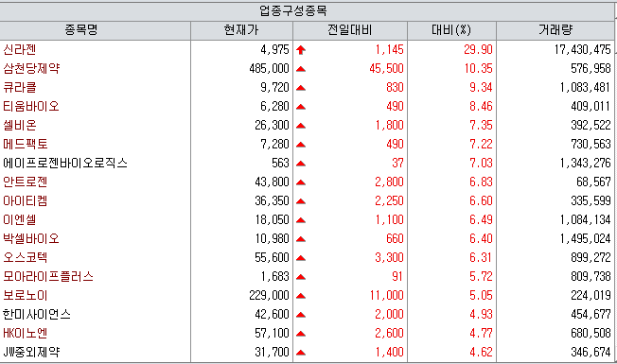Click up triangle icon in JW중외제약 row
The height and width of the screenshot is (364, 617).
301,353
